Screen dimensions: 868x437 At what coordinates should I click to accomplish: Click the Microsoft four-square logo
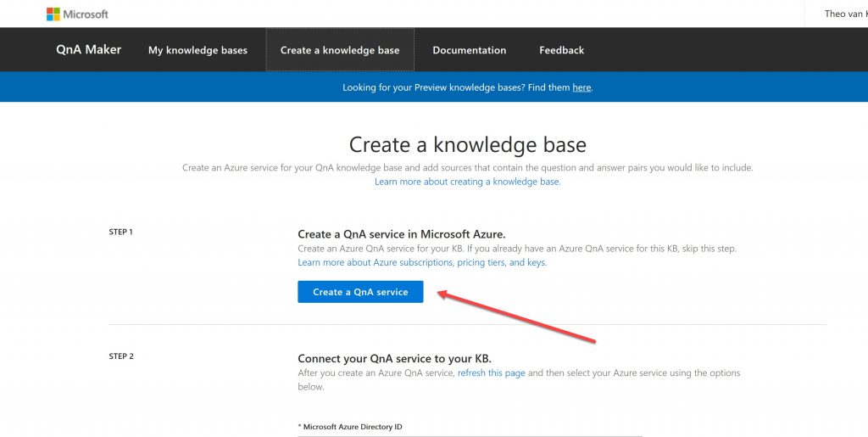coord(53,14)
